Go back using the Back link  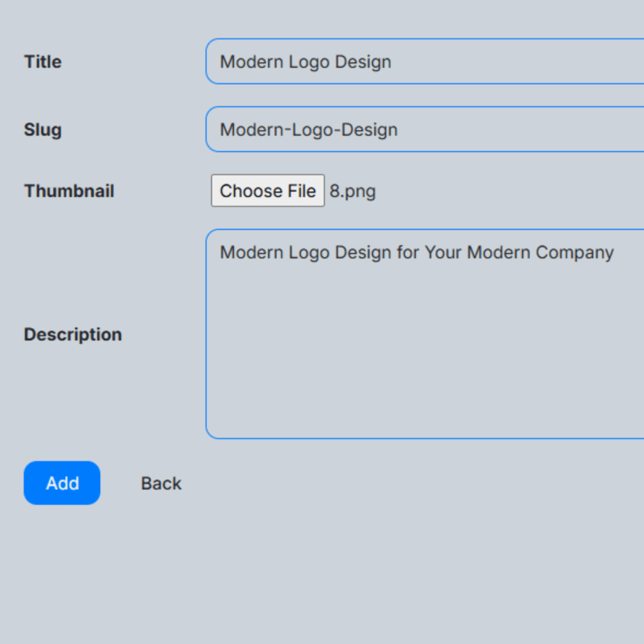pos(161,483)
